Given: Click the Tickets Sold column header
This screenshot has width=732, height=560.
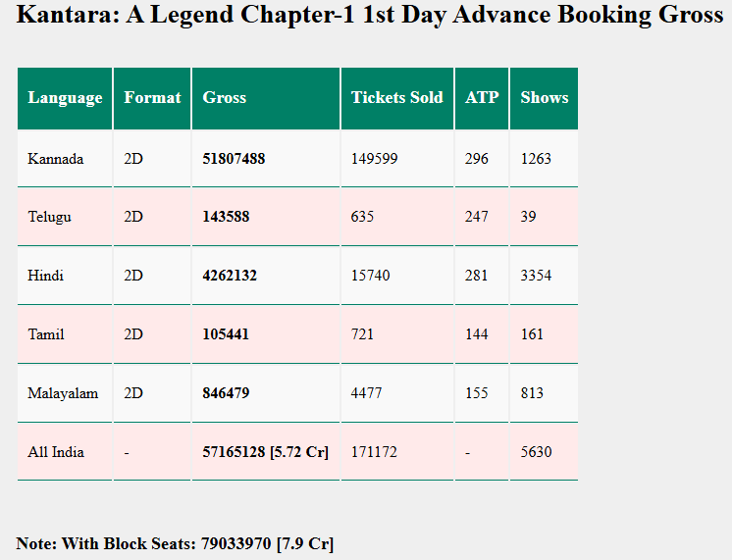Looking at the screenshot, I should 396,98.
